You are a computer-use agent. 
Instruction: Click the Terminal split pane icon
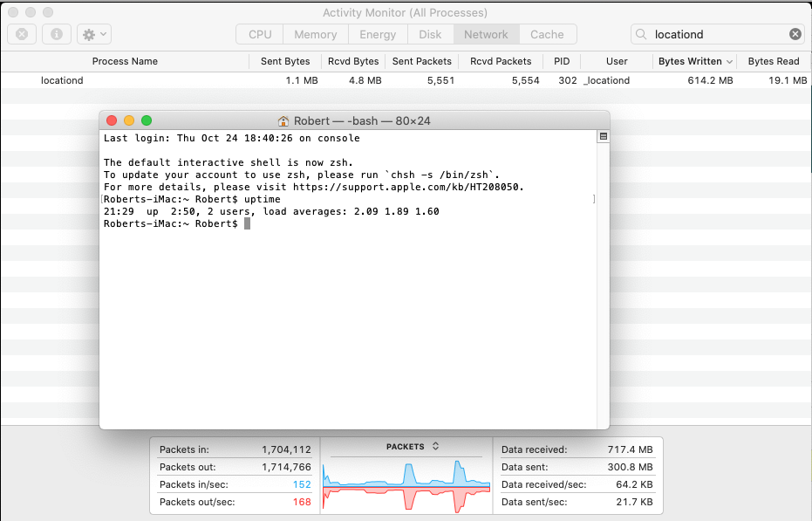point(604,136)
